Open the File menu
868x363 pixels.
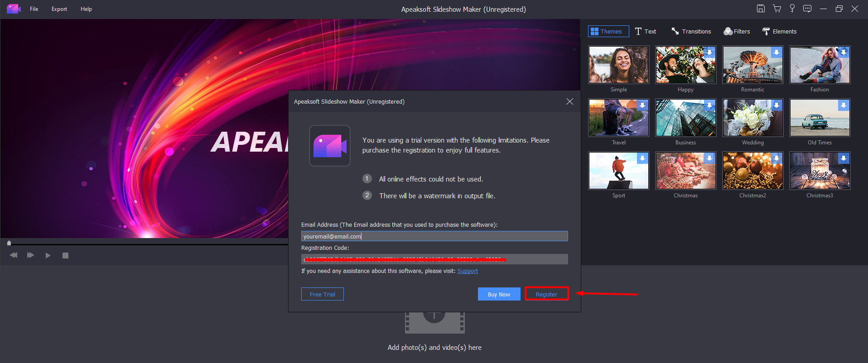coord(34,9)
